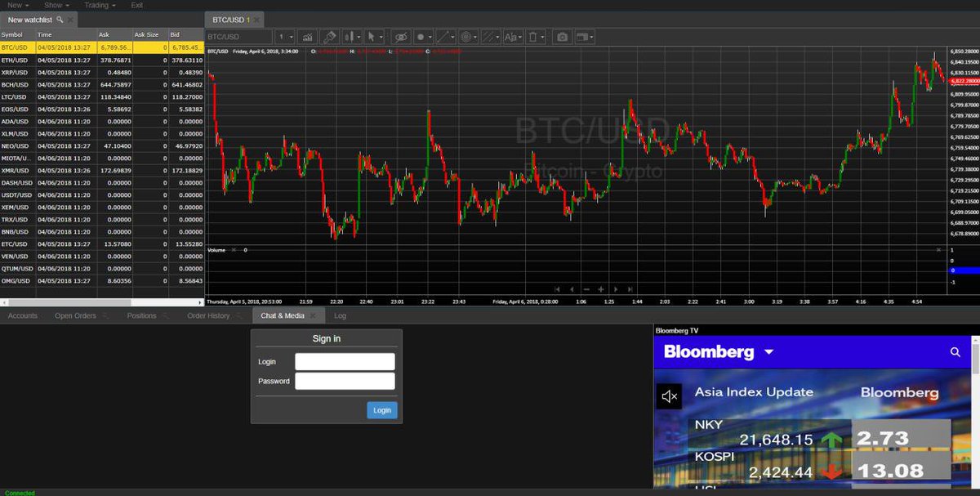Expand Fibonacci tool dropdown arrow
This screenshot has width=980, height=496.
tap(476, 37)
